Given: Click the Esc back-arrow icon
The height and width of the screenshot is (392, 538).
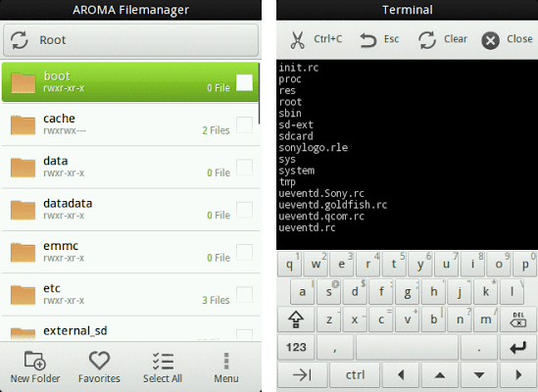Looking at the screenshot, I should [367, 40].
